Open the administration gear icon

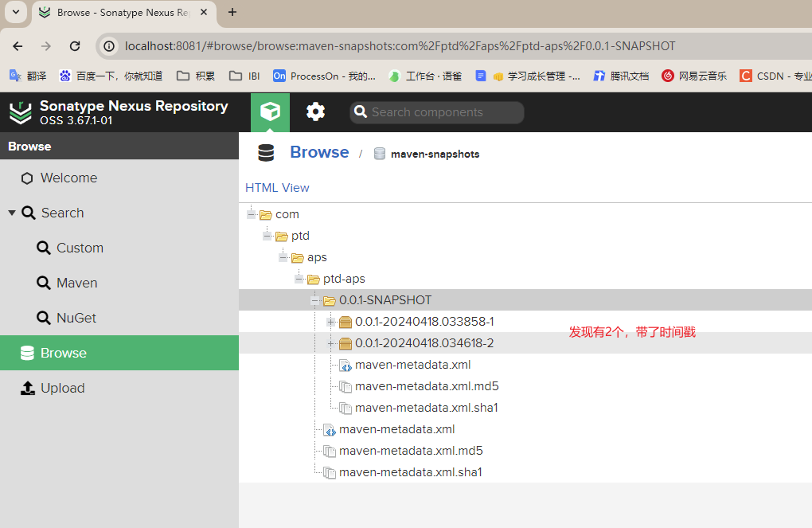315,112
